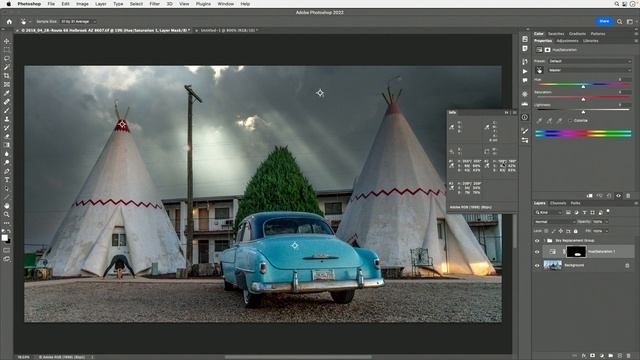Open the Layer menu
Image resolution: width=640 pixels, height=360 pixels.
[100, 4]
